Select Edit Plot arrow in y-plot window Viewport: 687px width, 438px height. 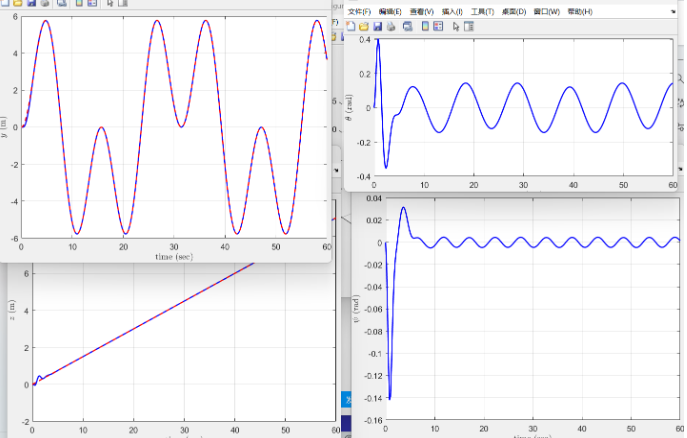coord(110,3)
